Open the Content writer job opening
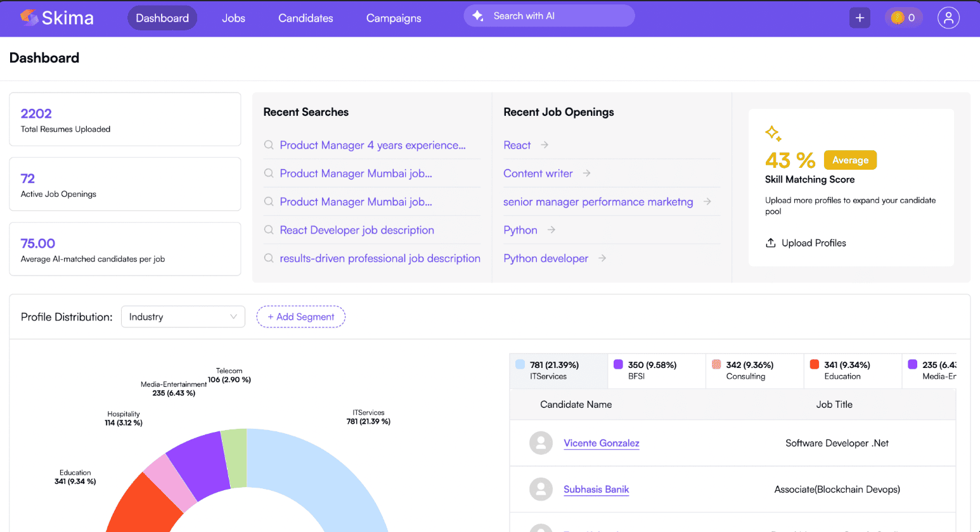Image resolution: width=980 pixels, height=532 pixels. click(538, 173)
